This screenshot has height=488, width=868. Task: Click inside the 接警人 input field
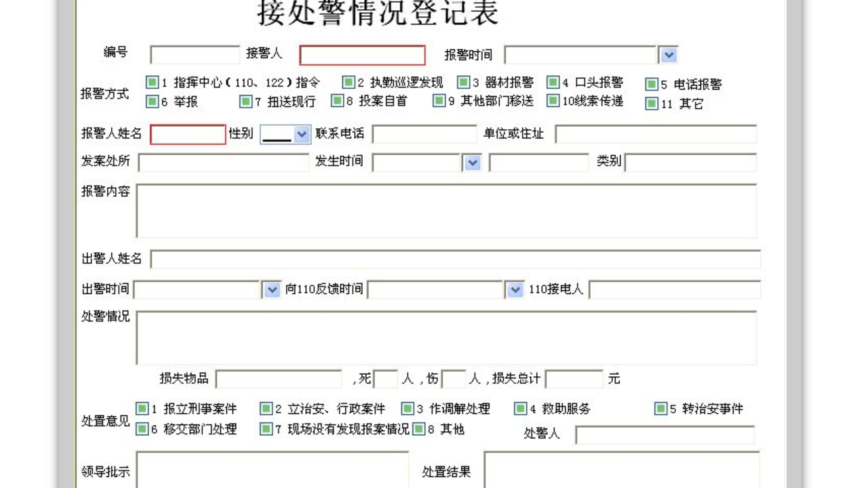click(363, 54)
